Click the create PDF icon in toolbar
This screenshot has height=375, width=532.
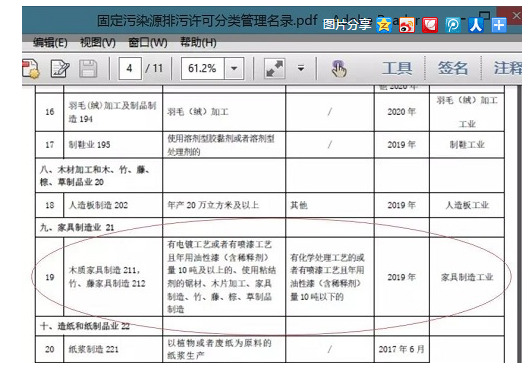31,69
